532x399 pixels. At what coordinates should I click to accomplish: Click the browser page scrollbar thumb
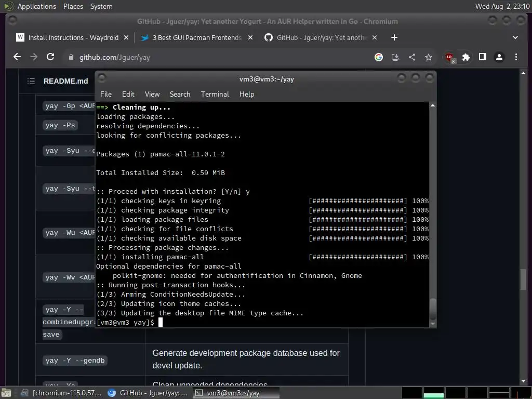523,279
